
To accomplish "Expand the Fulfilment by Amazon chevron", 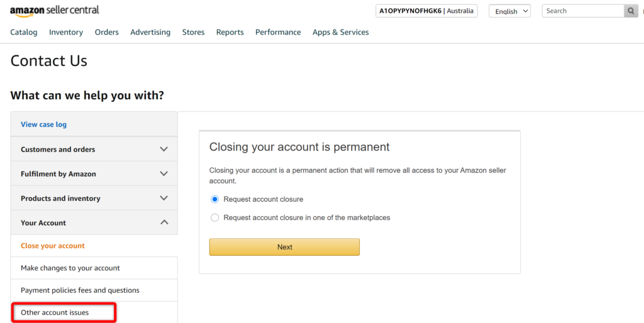I will 164,173.
